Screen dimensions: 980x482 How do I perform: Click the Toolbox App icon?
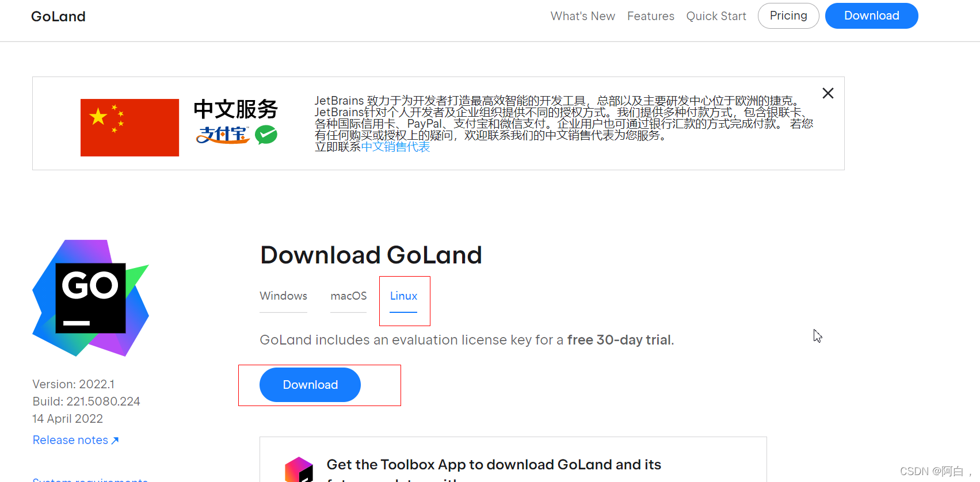pyautogui.click(x=299, y=469)
